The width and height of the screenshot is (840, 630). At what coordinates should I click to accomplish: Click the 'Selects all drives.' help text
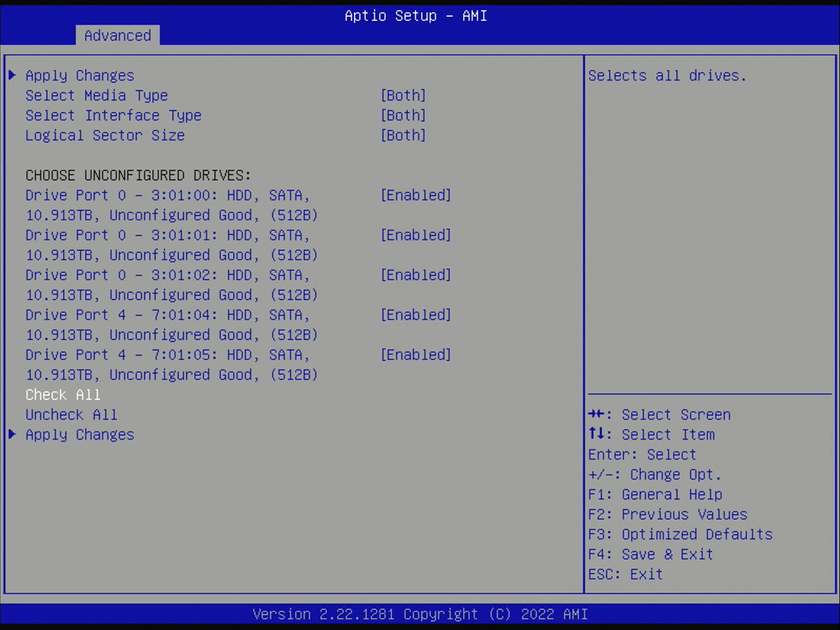pyautogui.click(x=667, y=76)
